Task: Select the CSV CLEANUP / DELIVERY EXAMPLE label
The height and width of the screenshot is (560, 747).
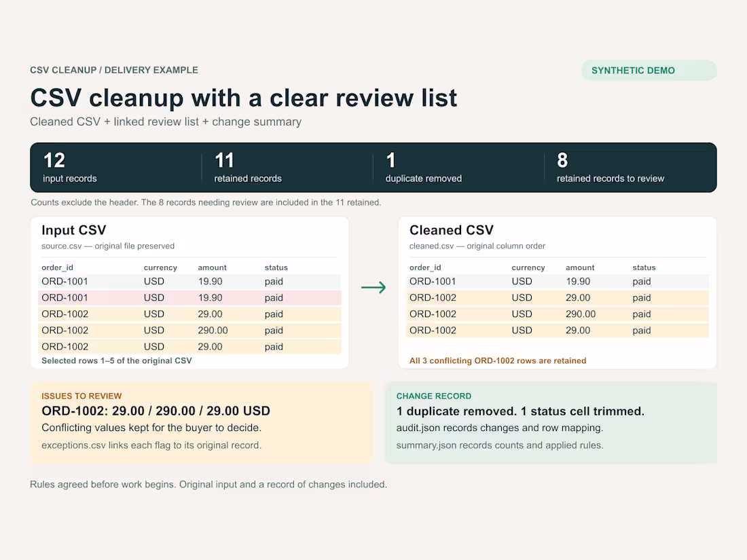Action: [114, 70]
